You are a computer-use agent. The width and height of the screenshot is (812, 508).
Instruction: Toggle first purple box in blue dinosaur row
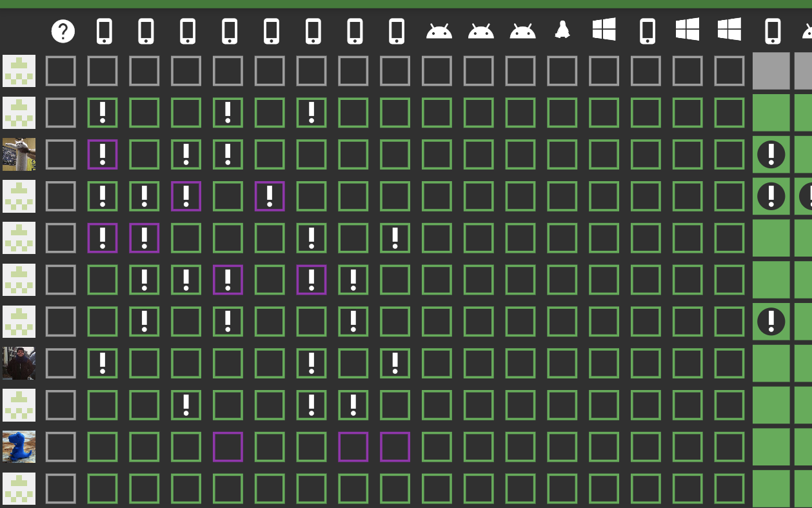(x=228, y=447)
